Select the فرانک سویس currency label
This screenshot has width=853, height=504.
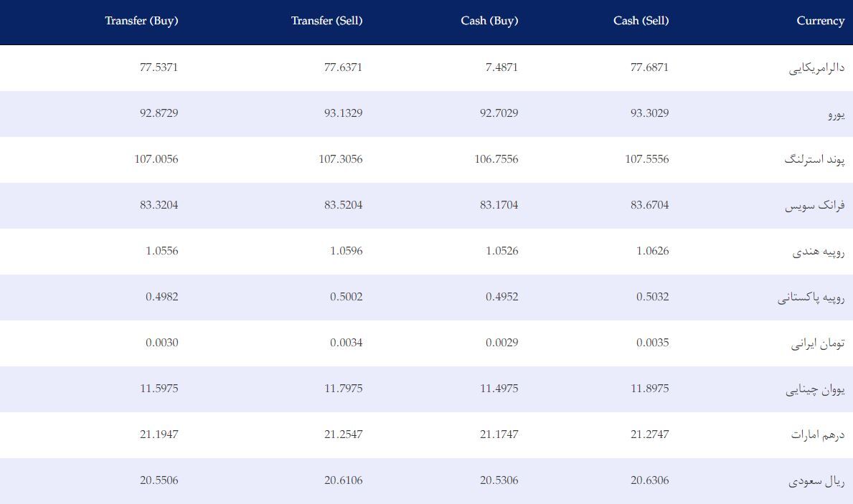[x=814, y=206]
